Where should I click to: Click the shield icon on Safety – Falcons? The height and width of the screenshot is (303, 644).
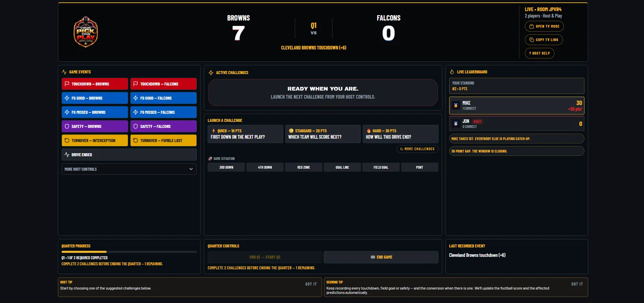click(x=136, y=126)
